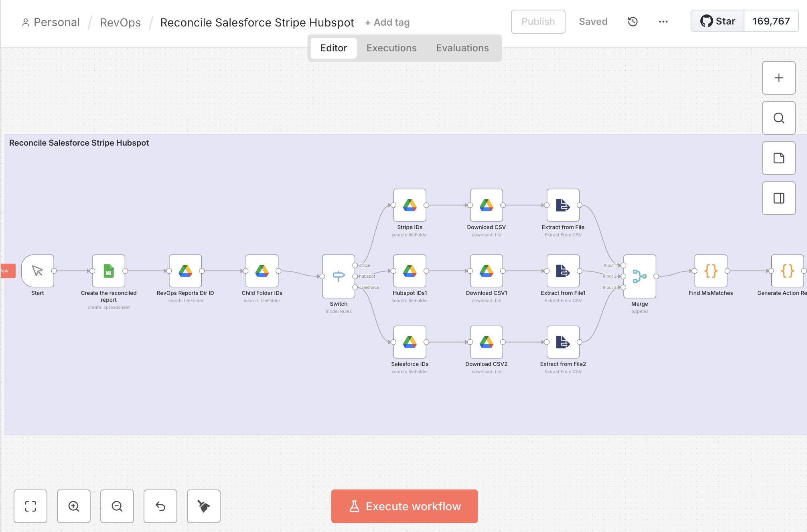Open the node search magnifier
Viewport: 807px width, 532px height.
coord(779,118)
